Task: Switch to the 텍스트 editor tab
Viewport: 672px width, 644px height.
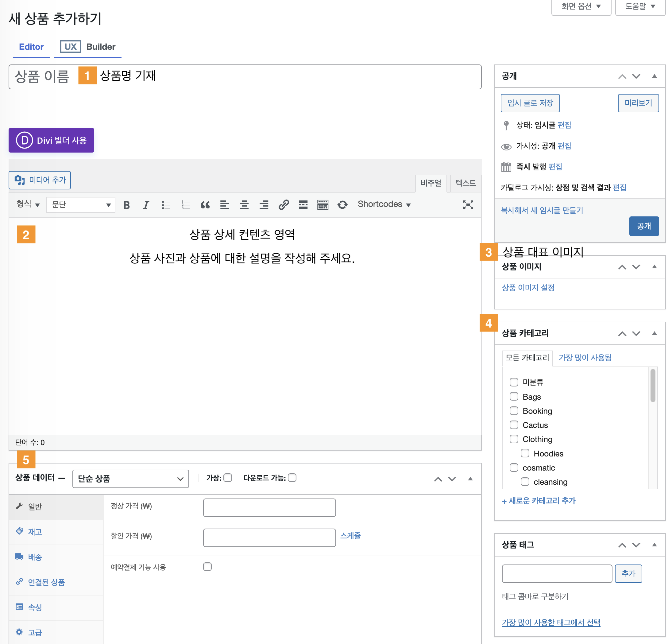Action: tap(465, 183)
